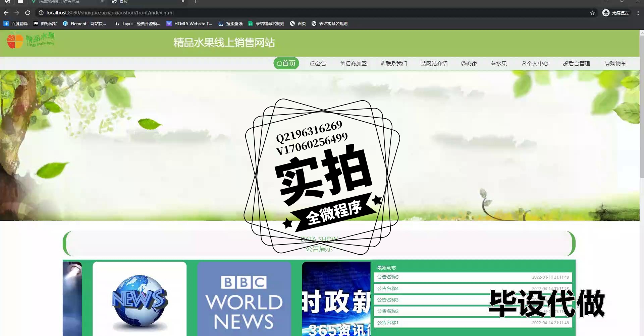The width and height of the screenshot is (644, 336).
Task: Open the HTML5 Website T... bookmark
Action: (190, 23)
